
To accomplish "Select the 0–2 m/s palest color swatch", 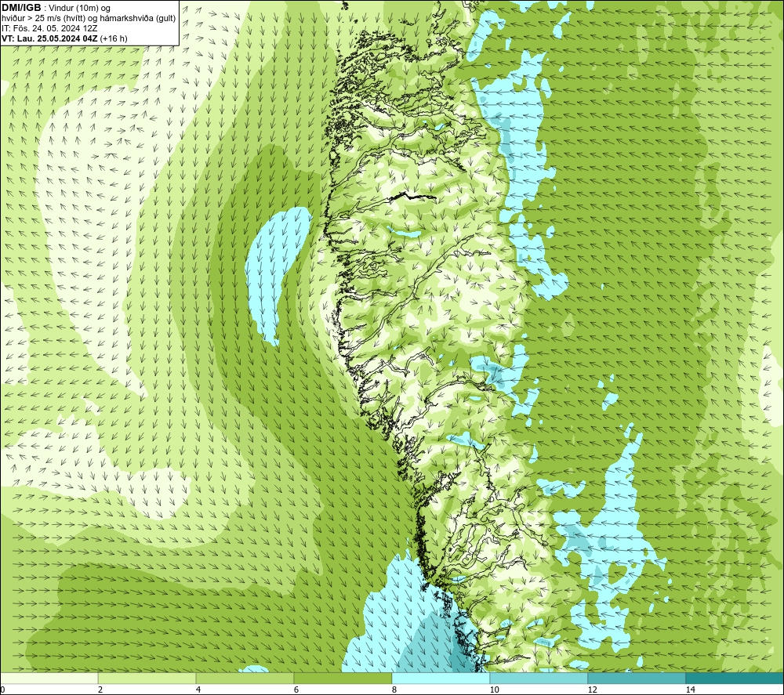I will click(x=49, y=678).
